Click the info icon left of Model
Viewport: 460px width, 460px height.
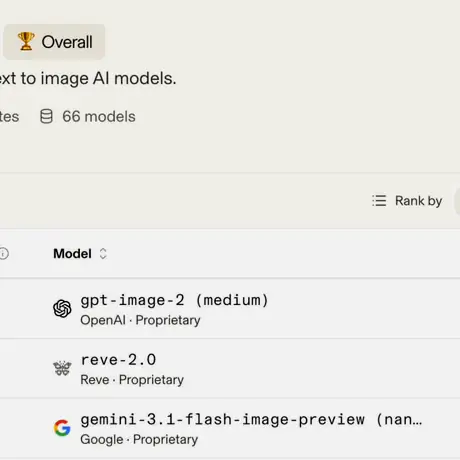[4, 254]
